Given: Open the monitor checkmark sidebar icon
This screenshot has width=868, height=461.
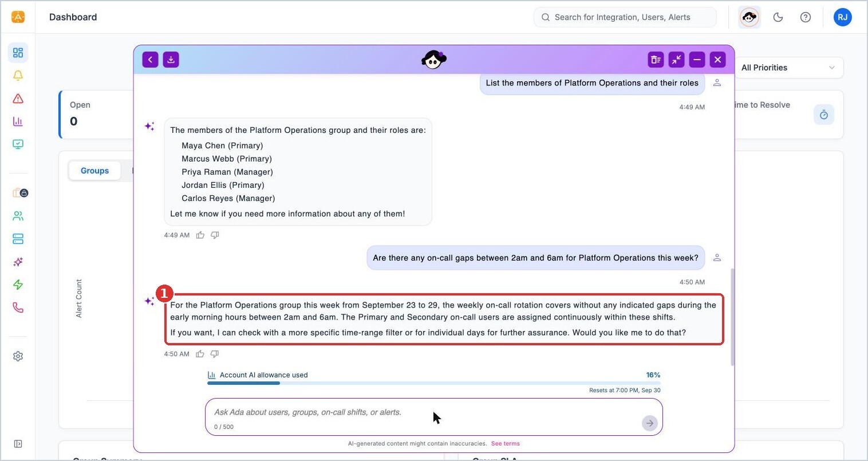Looking at the screenshot, I should coord(18,144).
